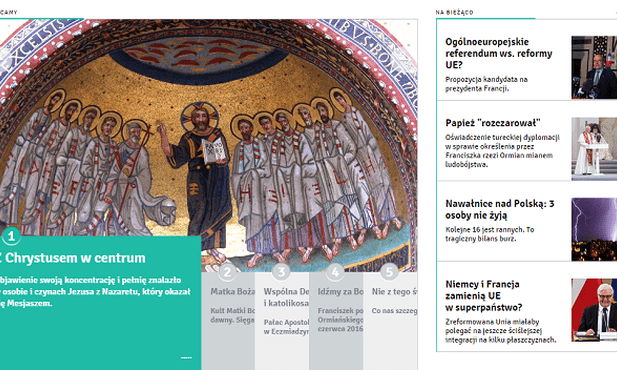This screenshot has height=370, width=617.
Task: Select slide number 4 circle badge
Action: [x=335, y=272]
